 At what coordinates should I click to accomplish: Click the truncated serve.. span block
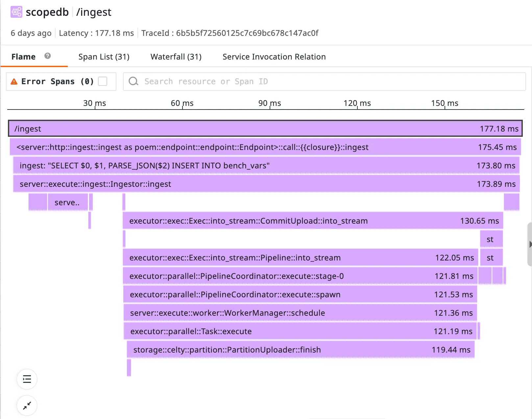coord(68,202)
